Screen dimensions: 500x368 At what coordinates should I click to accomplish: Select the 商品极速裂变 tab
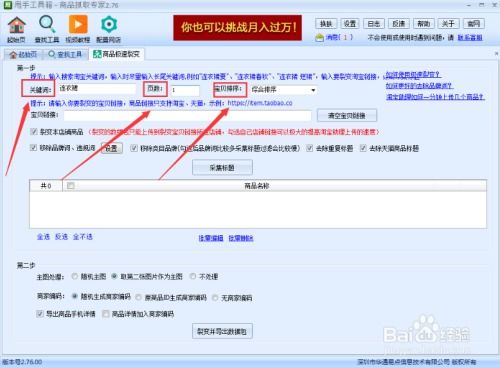(116, 54)
